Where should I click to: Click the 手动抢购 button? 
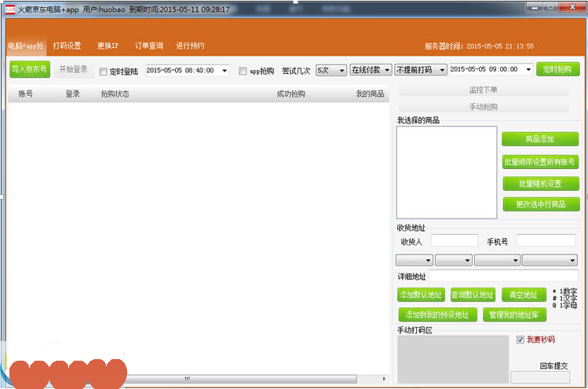click(x=484, y=107)
